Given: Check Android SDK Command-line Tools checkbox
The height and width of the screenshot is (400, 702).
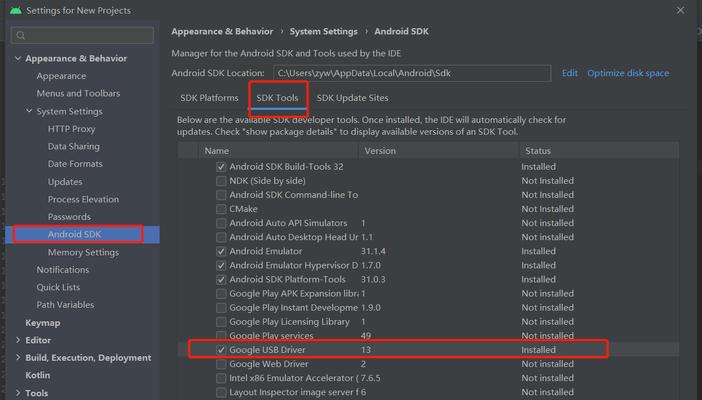Looking at the screenshot, I should [x=221, y=195].
